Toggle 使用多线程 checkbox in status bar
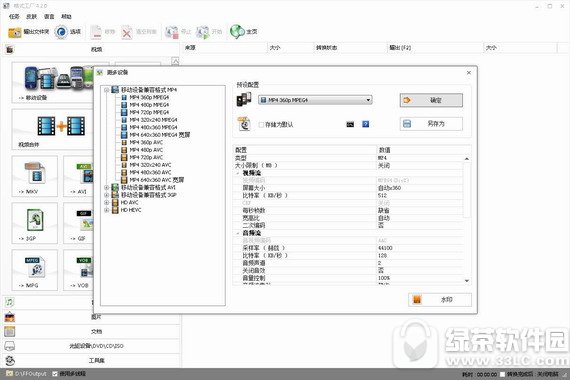This screenshot has height=380, width=570. coord(55,374)
